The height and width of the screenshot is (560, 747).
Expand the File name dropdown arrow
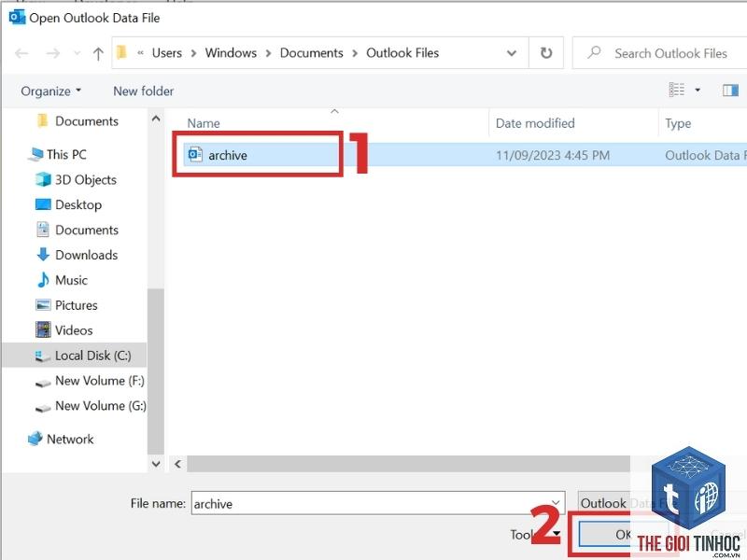(x=556, y=503)
